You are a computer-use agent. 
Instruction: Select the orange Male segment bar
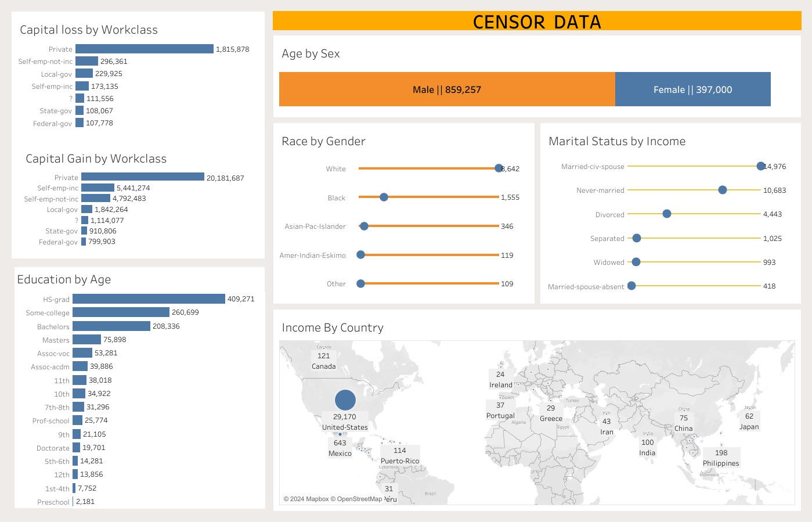coord(447,89)
